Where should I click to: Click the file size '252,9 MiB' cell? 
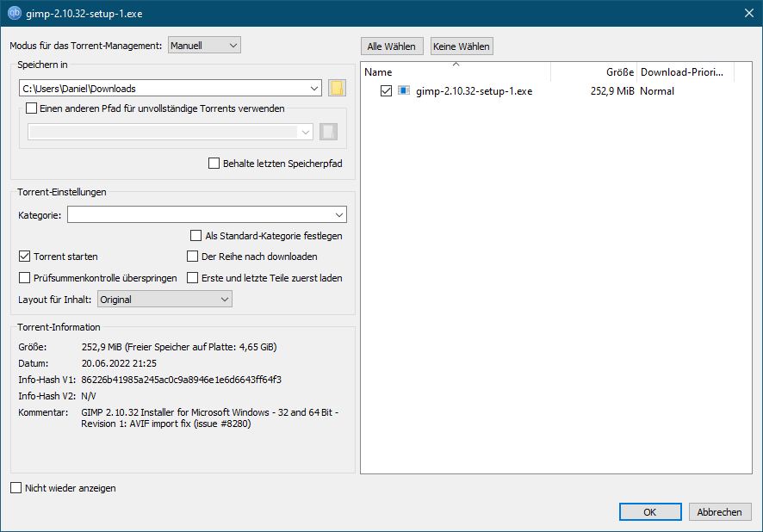click(612, 91)
